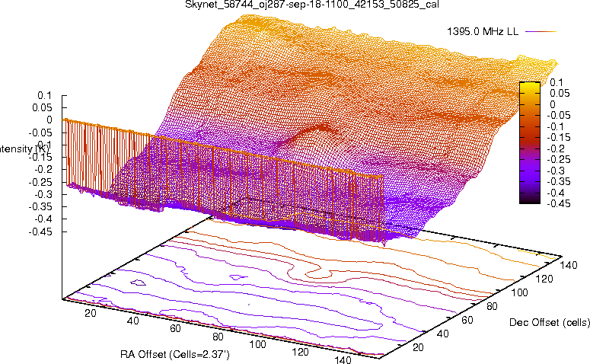This screenshot has height=364, width=590.
Task: Click -0.05 tick on the color bar
Action: coord(558,116)
